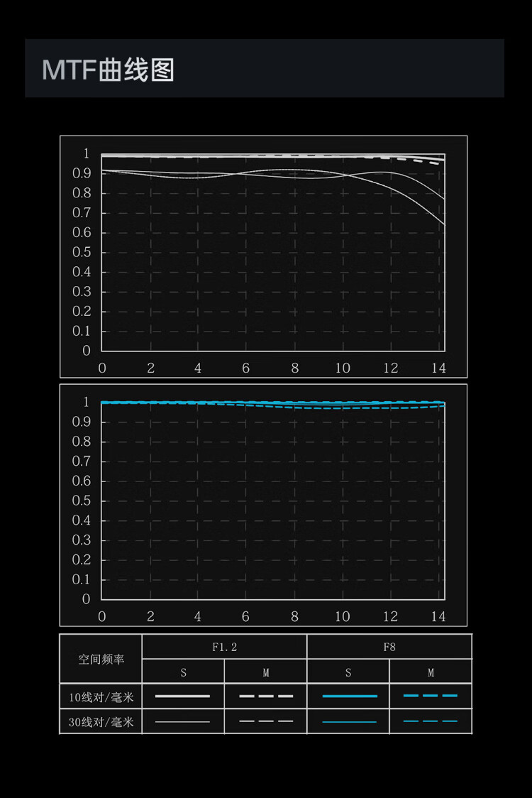Click the MTF曲线图 title heading

pos(108,70)
